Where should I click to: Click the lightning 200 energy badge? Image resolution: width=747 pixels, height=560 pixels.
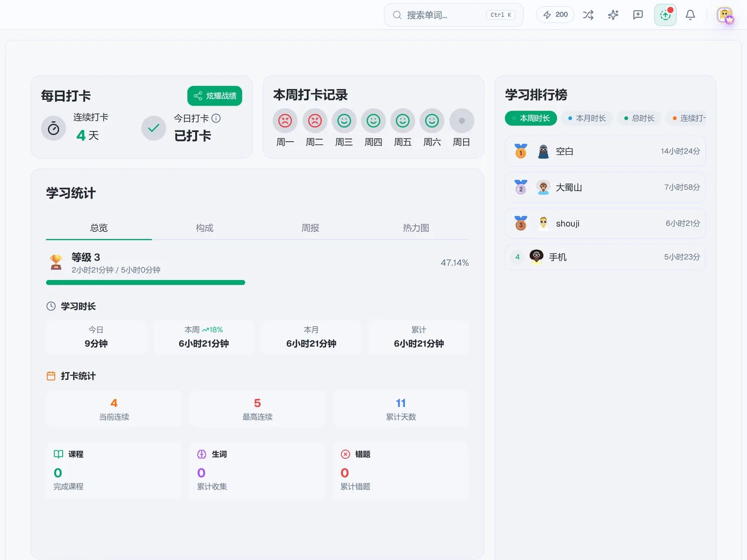tap(555, 15)
